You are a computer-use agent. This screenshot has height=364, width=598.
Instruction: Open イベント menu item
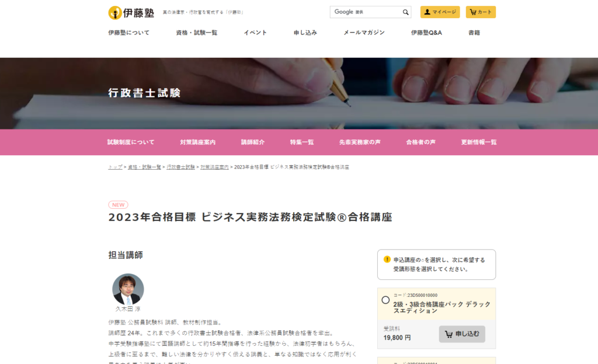tap(255, 33)
